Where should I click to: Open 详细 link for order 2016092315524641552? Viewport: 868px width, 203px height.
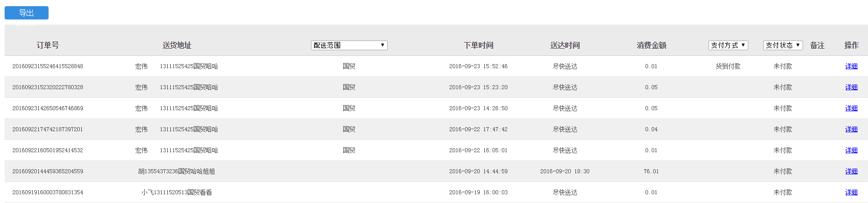click(851, 66)
